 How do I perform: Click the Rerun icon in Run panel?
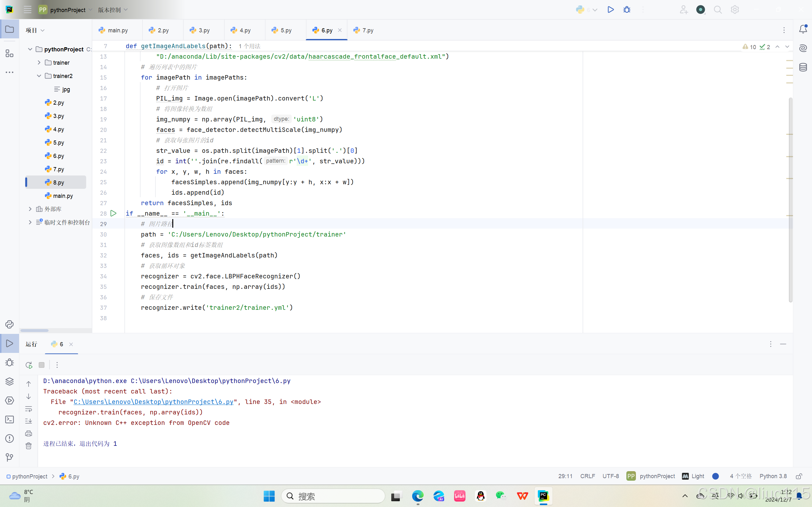[x=29, y=365]
